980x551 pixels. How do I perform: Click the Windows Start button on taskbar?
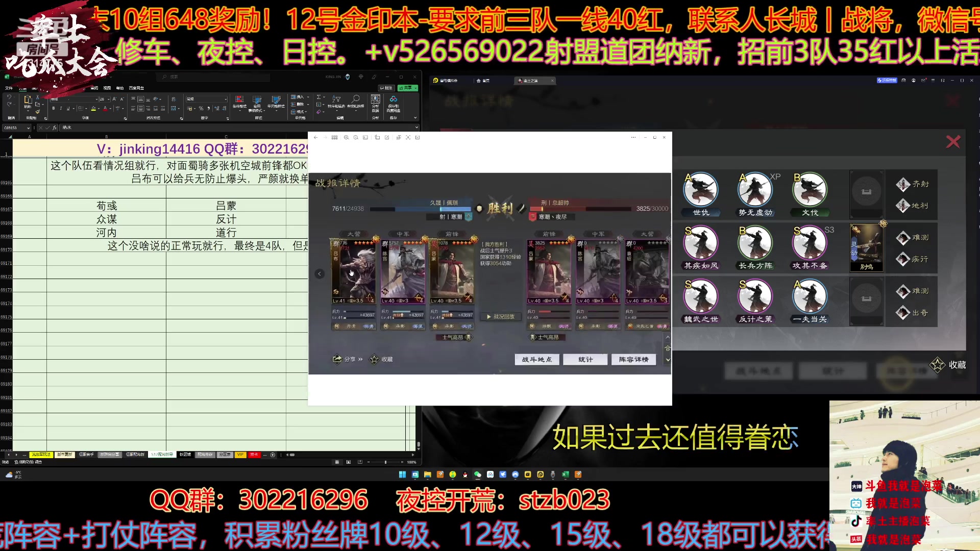click(402, 474)
